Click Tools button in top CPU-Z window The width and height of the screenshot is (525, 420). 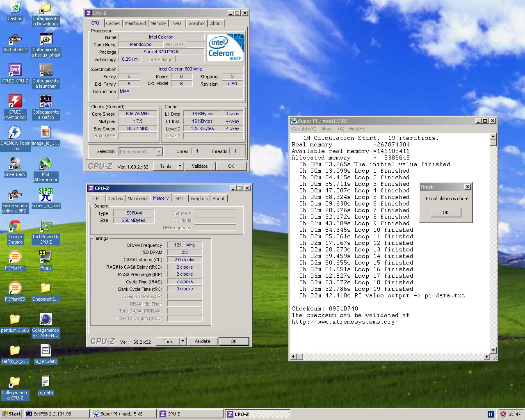pyautogui.click(x=166, y=166)
